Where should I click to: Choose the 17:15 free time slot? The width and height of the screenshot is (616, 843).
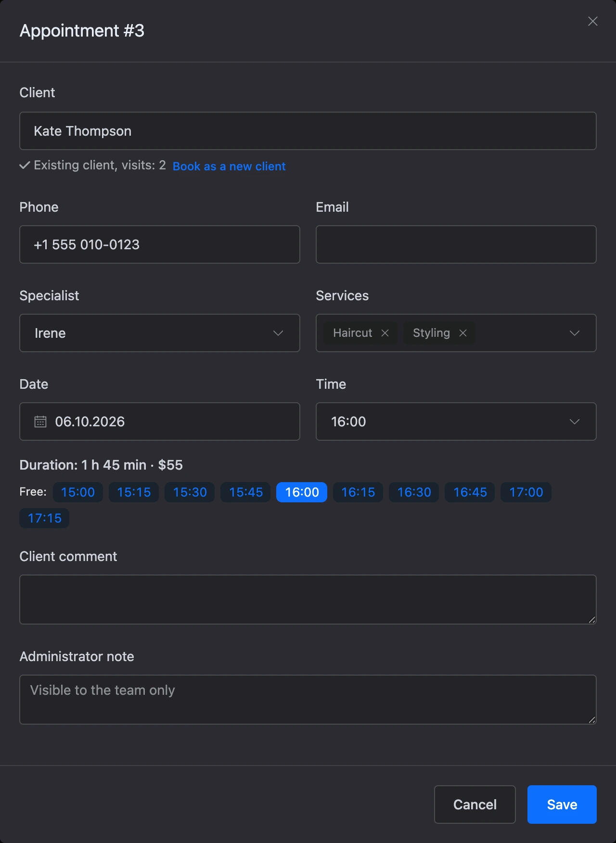(x=44, y=518)
